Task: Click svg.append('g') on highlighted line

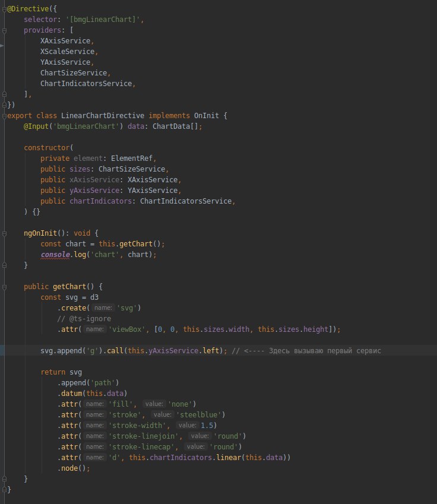Action: click(71, 351)
